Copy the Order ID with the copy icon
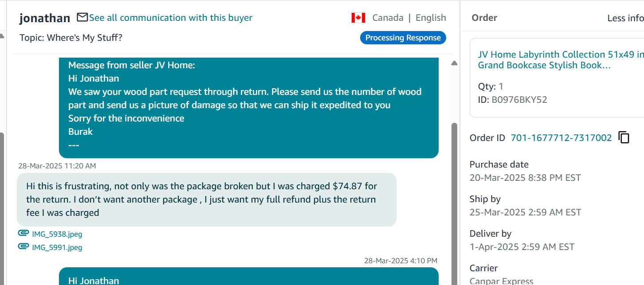Image resolution: width=644 pixels, height=285 pixels. pos(624,137)
